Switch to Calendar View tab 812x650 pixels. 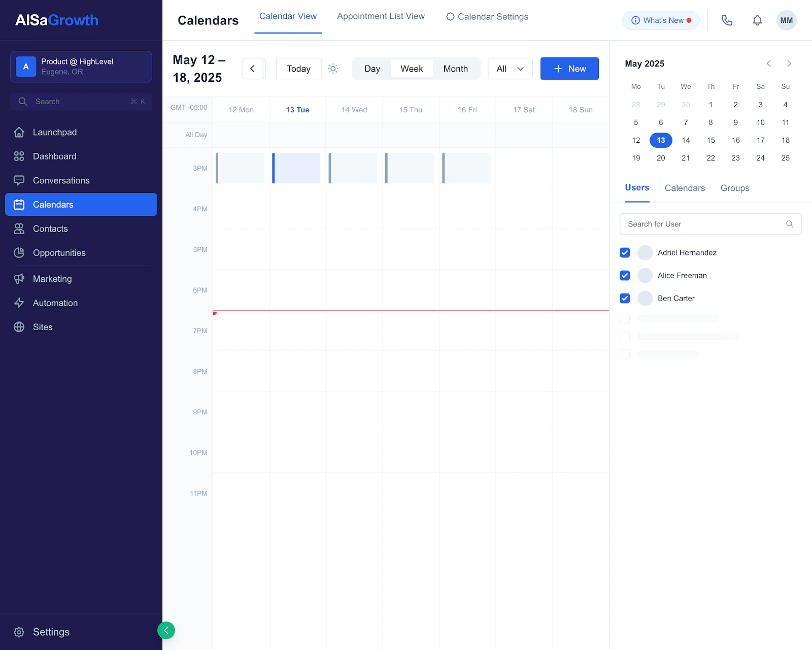(x=288, y=16)
